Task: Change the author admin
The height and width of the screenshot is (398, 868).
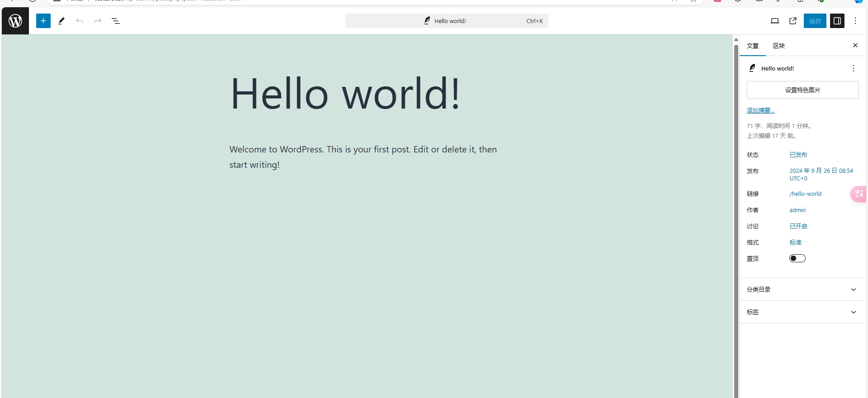Action: click(x=797, y=210)
